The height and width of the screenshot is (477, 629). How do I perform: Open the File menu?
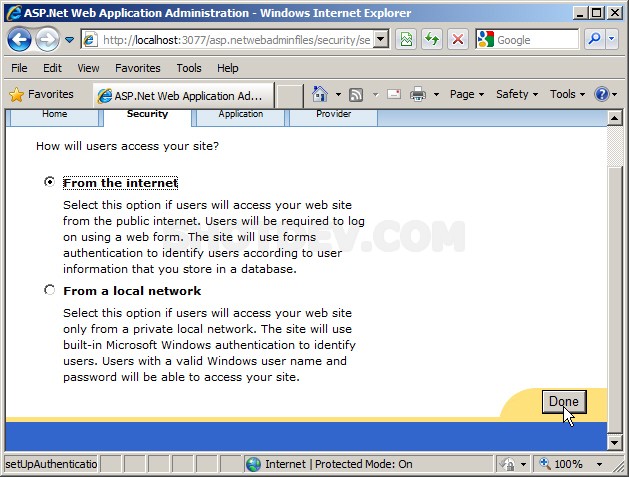pyautogui.click(x=19, y=68)
